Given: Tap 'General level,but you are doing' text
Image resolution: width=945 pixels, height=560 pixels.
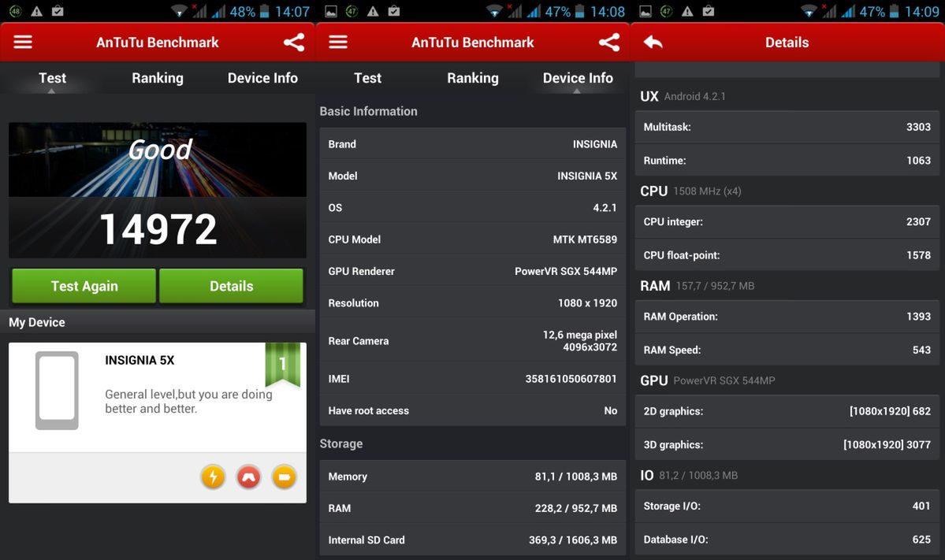Looking at the screenshot, I should (x=188, y=395).
